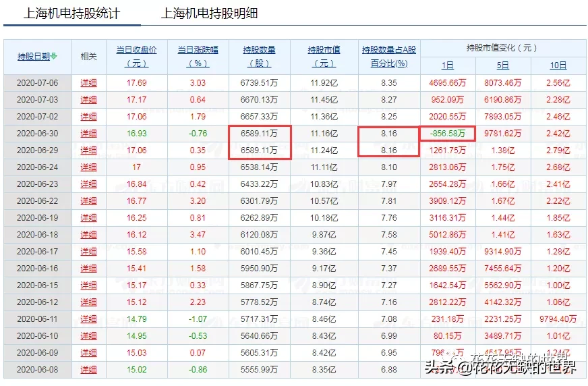Viewport: 588px width, 386px height.
Task: Click closing price 16.93
Action: (x=136, y=134)
